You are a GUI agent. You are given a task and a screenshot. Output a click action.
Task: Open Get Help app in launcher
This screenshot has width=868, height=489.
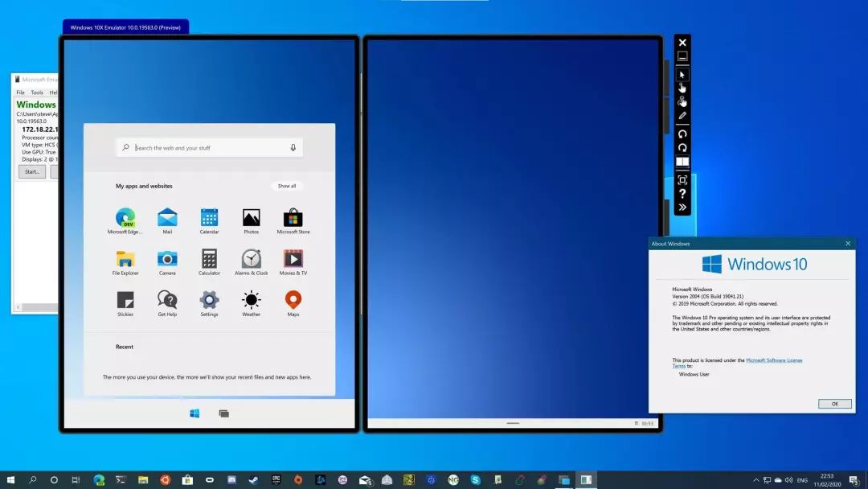(167, 303)
